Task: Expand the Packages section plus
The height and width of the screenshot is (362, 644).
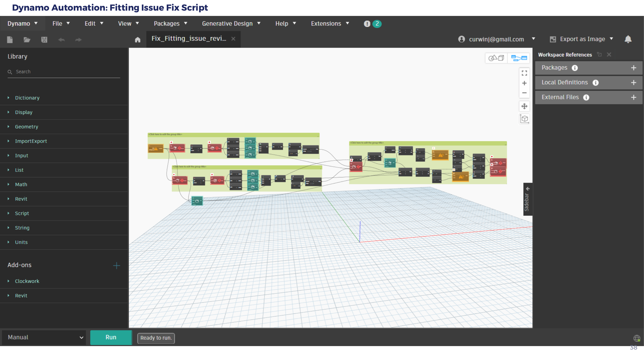Action: pos(634,68)
